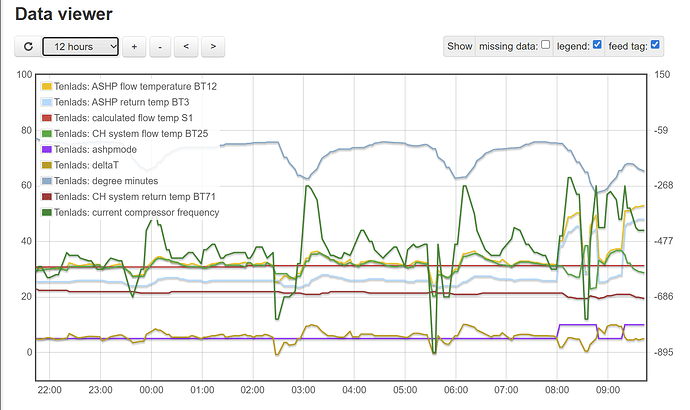Enable the missing data checkbox
The height and width of the screenshot is (410, 690).
pos(545,45)
